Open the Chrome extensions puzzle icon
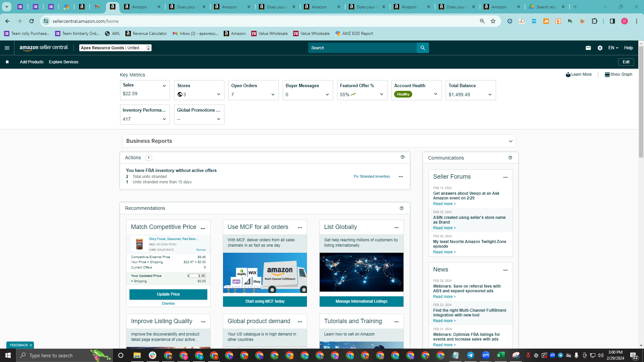 pos(594,21)
